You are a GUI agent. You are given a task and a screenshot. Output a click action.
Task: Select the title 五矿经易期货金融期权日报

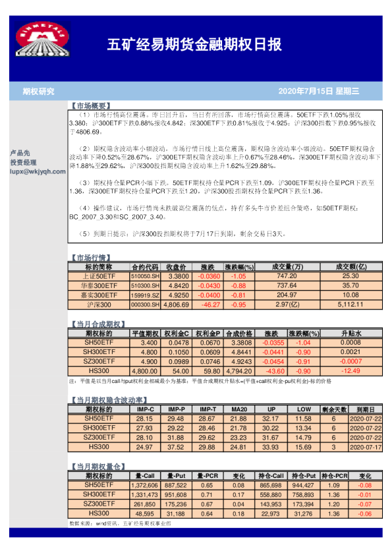[x=194, y=45]
